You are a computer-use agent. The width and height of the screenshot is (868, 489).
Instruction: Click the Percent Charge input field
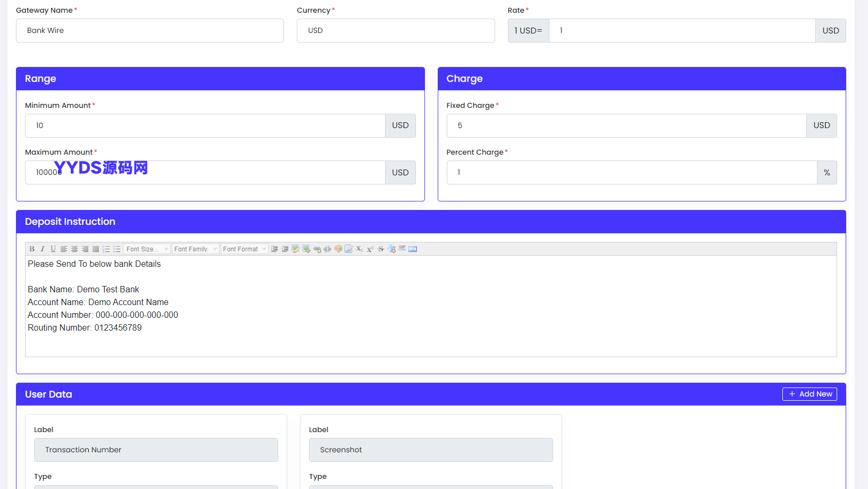[x=631, y=173]
